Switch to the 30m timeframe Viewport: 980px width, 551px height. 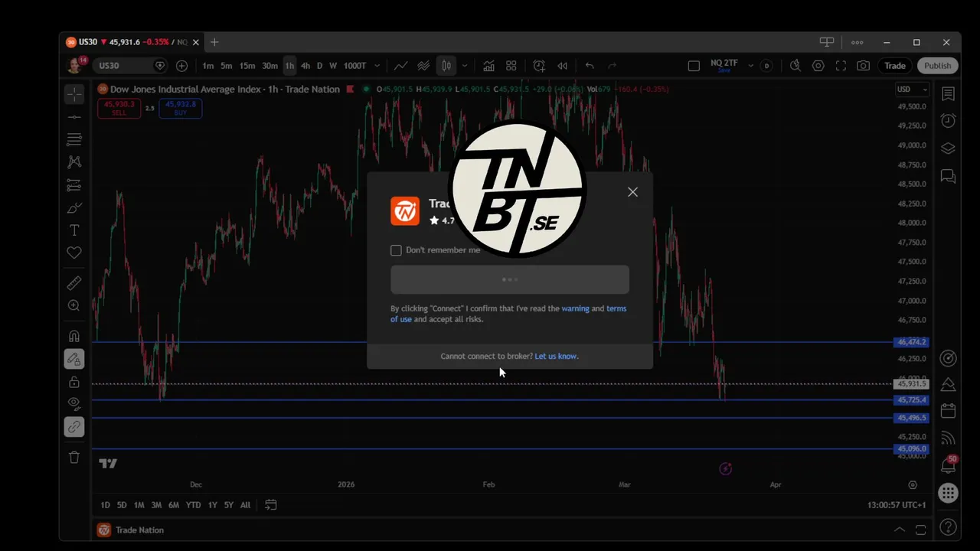tap(269, 66)
